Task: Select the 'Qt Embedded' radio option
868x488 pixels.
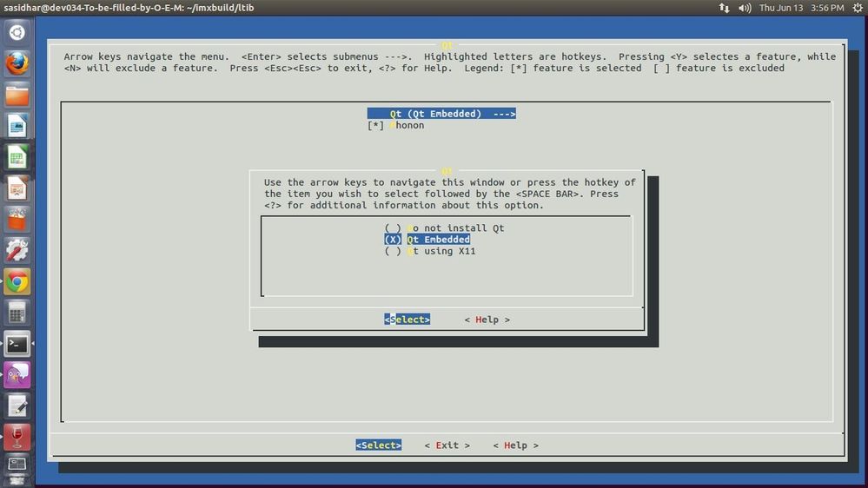Action: (427, 240)
